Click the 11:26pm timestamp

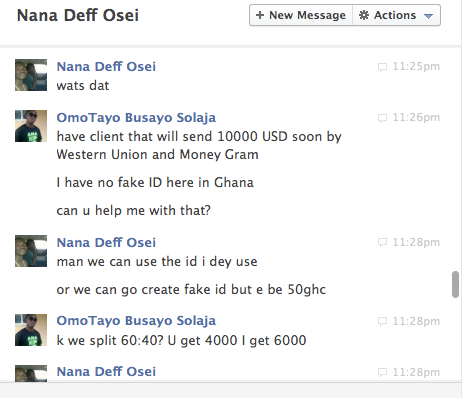click(416, 117)
